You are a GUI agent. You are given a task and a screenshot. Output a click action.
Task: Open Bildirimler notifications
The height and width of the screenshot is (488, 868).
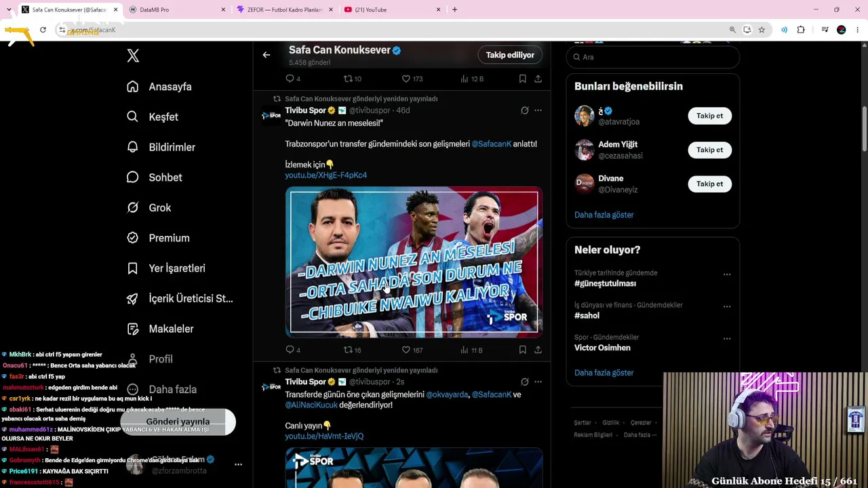(161, 147)
